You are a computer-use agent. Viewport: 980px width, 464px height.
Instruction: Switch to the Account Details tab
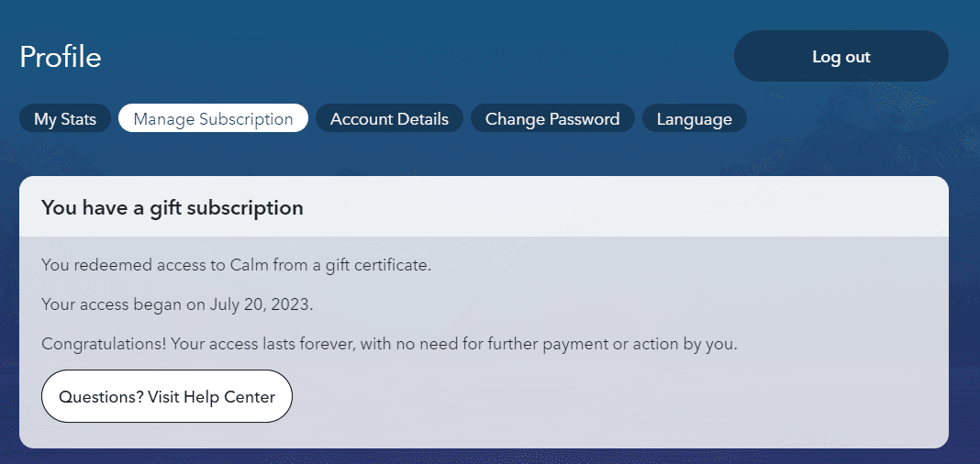click(389, 119)
